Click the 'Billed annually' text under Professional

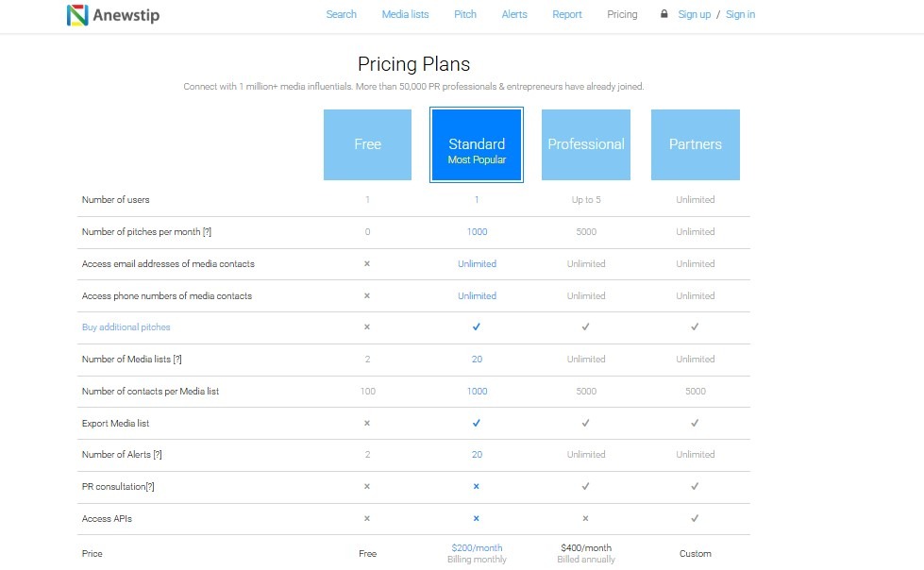tap(586, 560)
